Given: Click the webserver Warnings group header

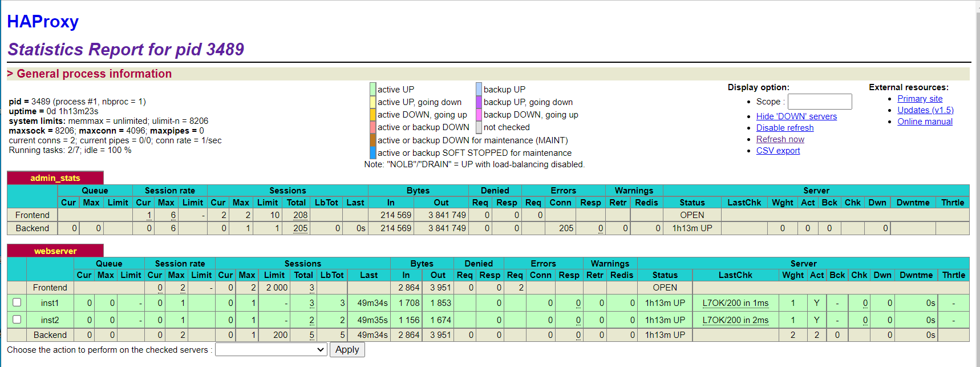Looking at the screenshot, I should tap(610, 264).
